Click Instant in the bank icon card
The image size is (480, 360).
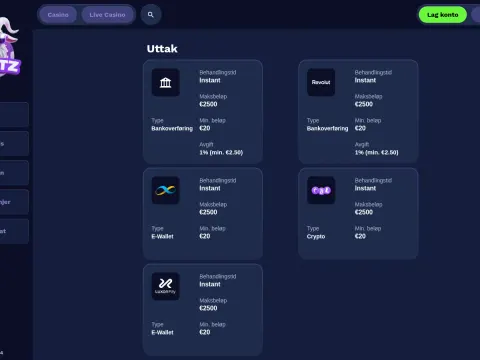click(x=210, y=80)
